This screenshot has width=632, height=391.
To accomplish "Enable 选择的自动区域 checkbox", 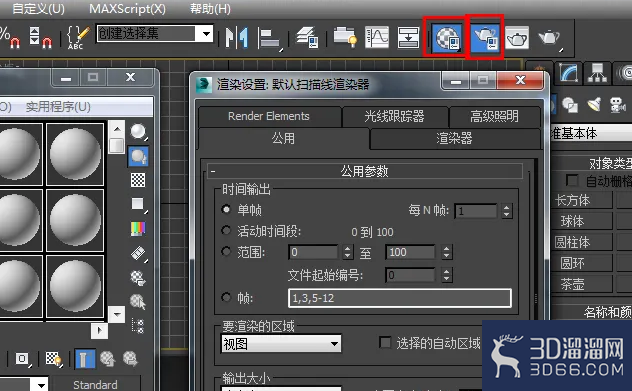I will tap(385, 343).
